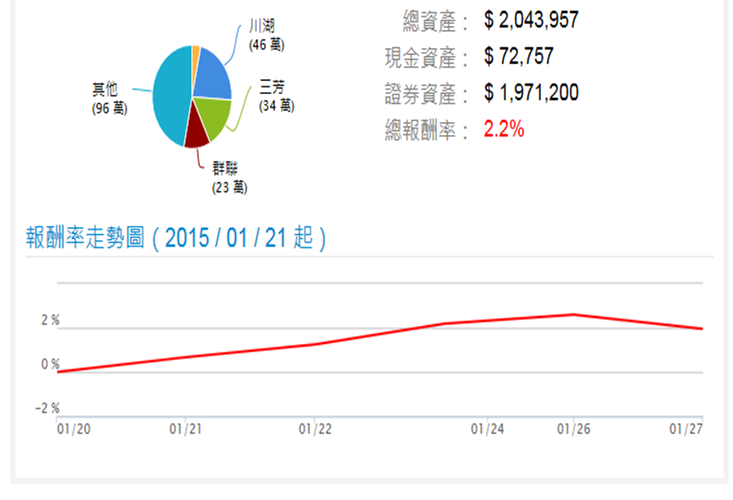Click the 01/26 peak on red line
The image size is (733, 500).
click(574, 314)
